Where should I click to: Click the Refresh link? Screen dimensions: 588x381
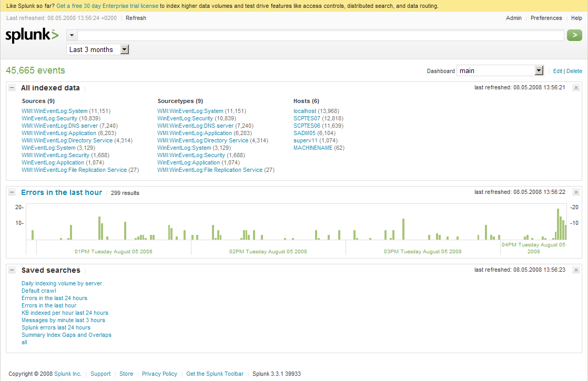pos(136,18)
